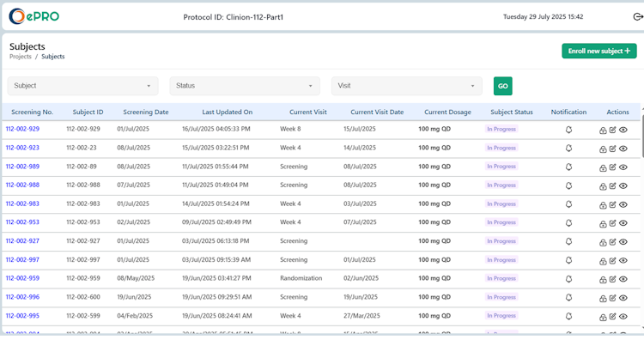
Task: Open notification bell for subject 112-002-927
Action: pyautogui.click(x=568, y=241)
